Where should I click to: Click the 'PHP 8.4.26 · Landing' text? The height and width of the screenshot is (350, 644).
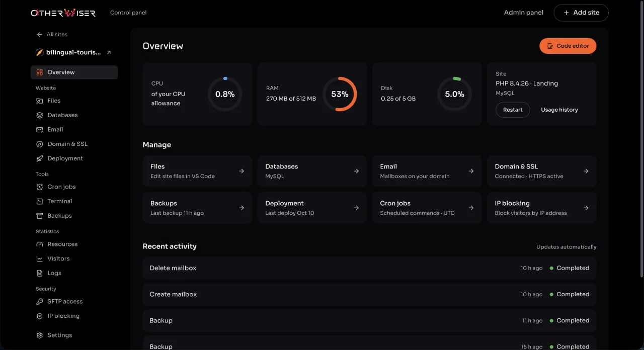527,83
